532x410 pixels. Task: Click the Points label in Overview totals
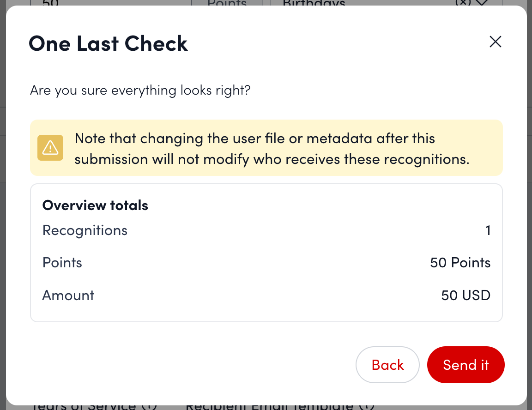(x=62, y=263)
